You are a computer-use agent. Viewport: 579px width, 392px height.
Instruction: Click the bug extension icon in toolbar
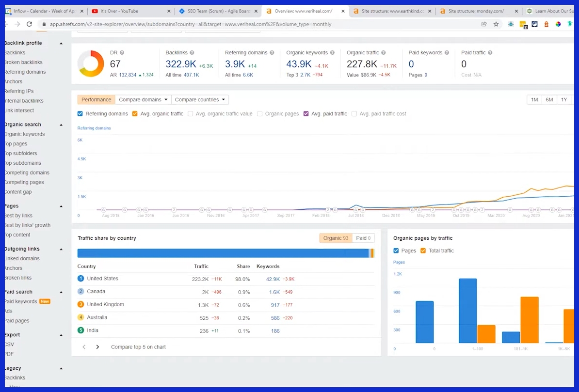click(x=511, y=24)
